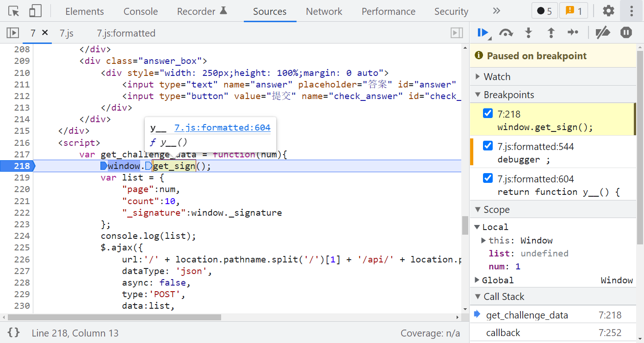Click the scroll-down arrow of code pane
The height and width of the screenshot is (343, 644).
click(465, 309)
